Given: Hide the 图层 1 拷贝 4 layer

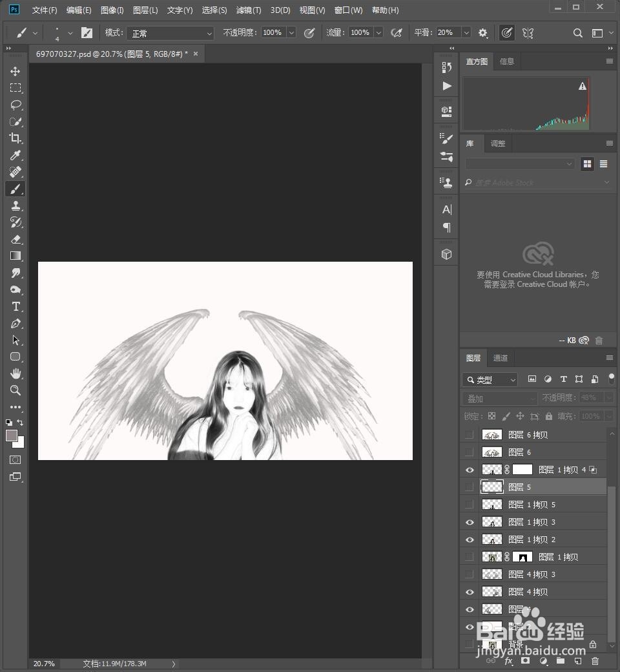Looking at the screenshot, I should click(470, 470).
